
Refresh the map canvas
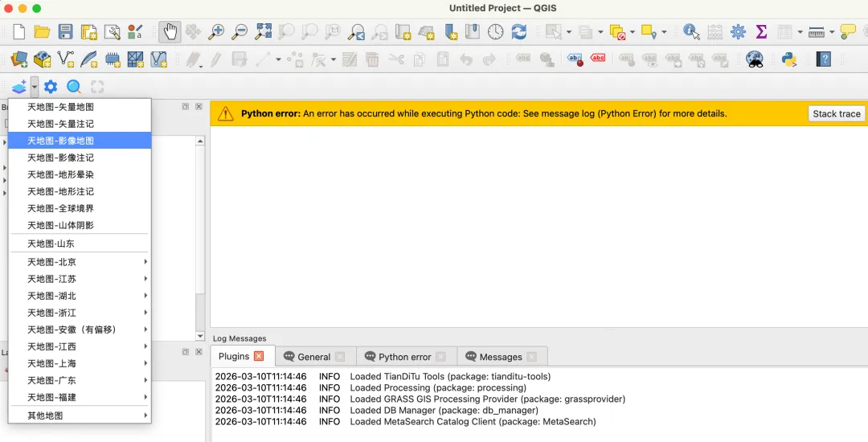[x=518, y=31]
